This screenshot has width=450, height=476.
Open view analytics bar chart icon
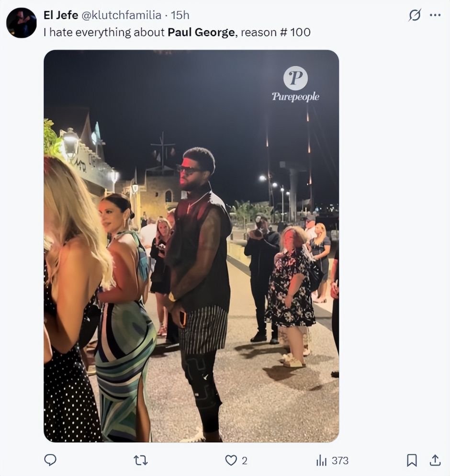pyautogui.click(x=321, y=461)
